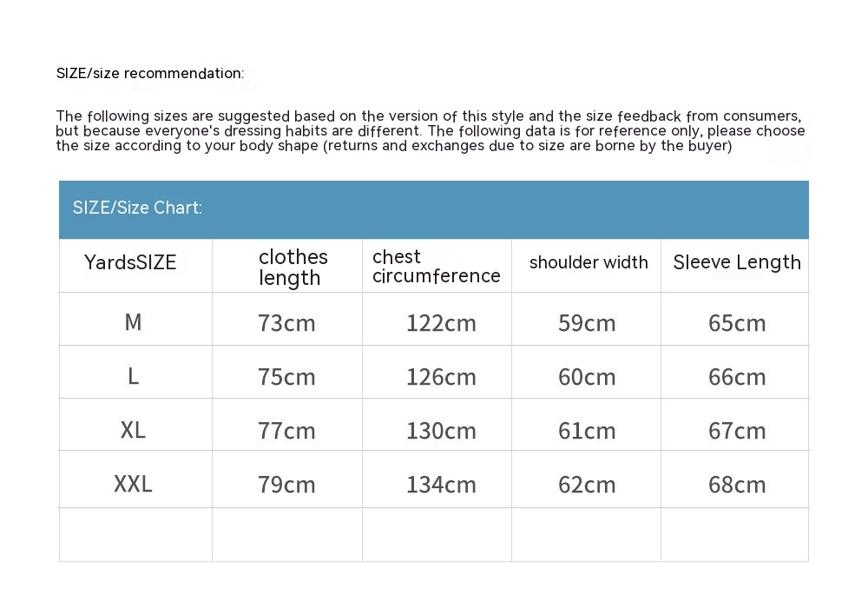
Task: Select the 68cm sleeve length cell
Action: pos(737,485)
